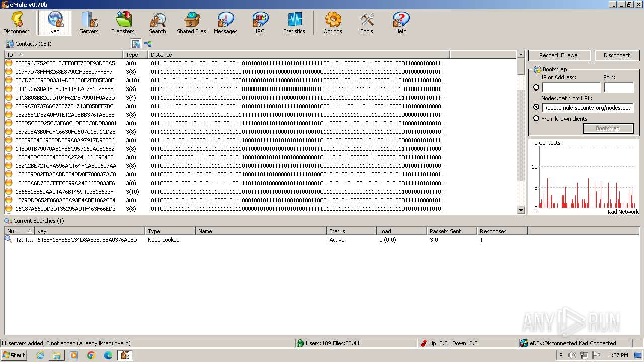Open the Transfers toolbar view
The image size is (644, 362).
pyautogui.click(x=123, y=23)
